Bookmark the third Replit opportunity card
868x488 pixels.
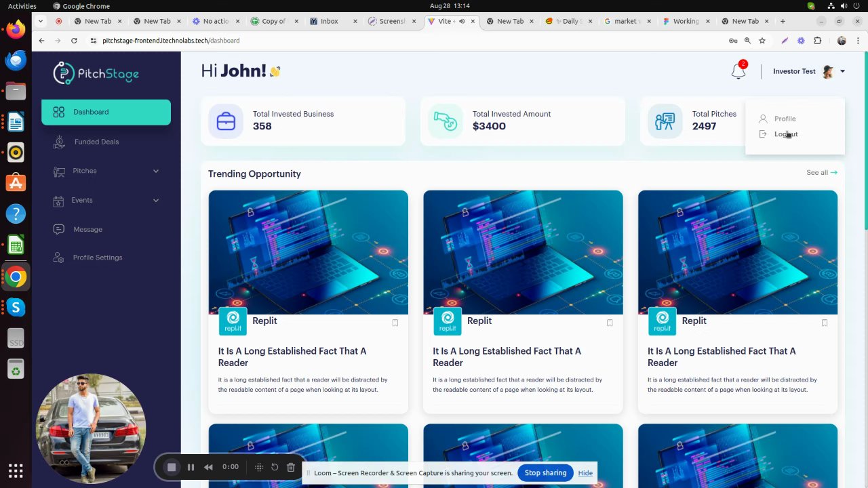[825, 323]
